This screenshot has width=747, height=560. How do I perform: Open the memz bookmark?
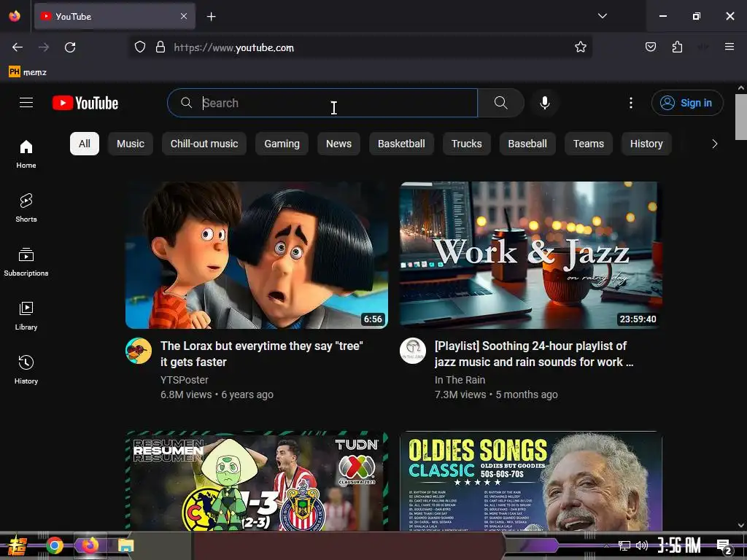28,72
